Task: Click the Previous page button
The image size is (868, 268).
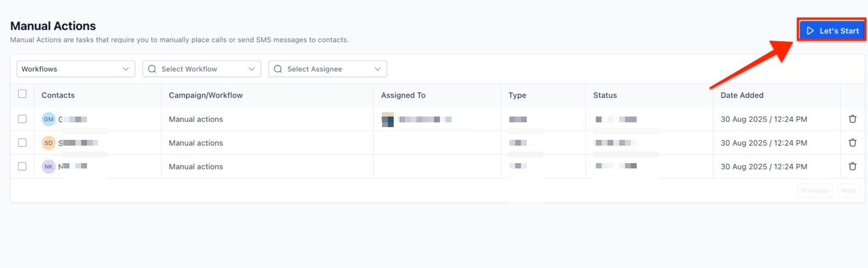Action: click(814, 191)
